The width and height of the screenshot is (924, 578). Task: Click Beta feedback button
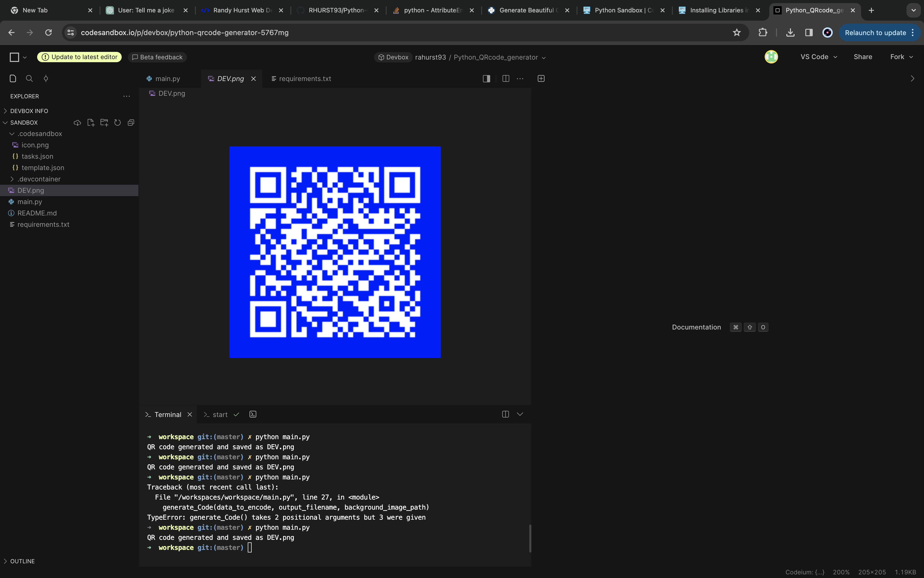(x=157, y=57)
